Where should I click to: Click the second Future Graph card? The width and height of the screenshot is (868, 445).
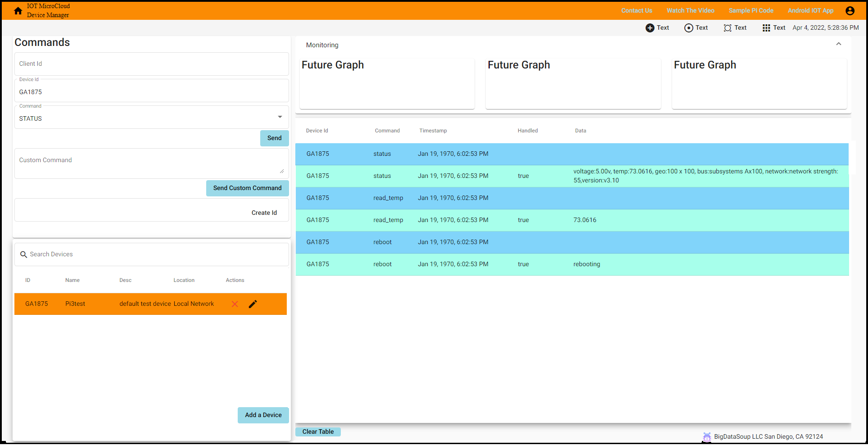pyautogui.click(x=573, y=83)
